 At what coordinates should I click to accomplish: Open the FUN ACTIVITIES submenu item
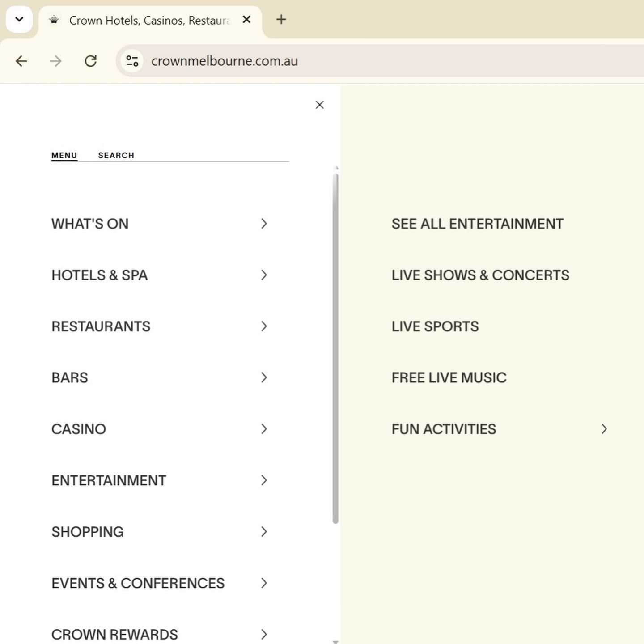444,429
